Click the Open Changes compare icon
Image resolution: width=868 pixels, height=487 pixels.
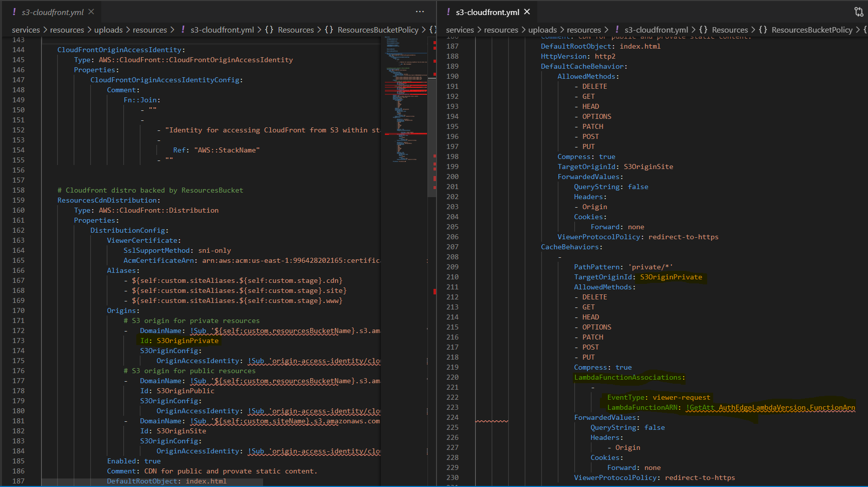858,12
